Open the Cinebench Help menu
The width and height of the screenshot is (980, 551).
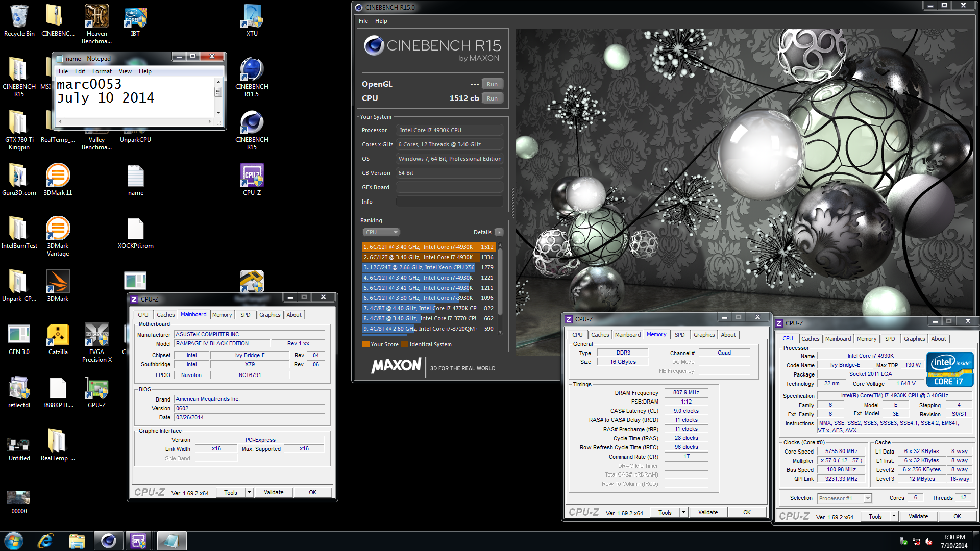[381, 21]
